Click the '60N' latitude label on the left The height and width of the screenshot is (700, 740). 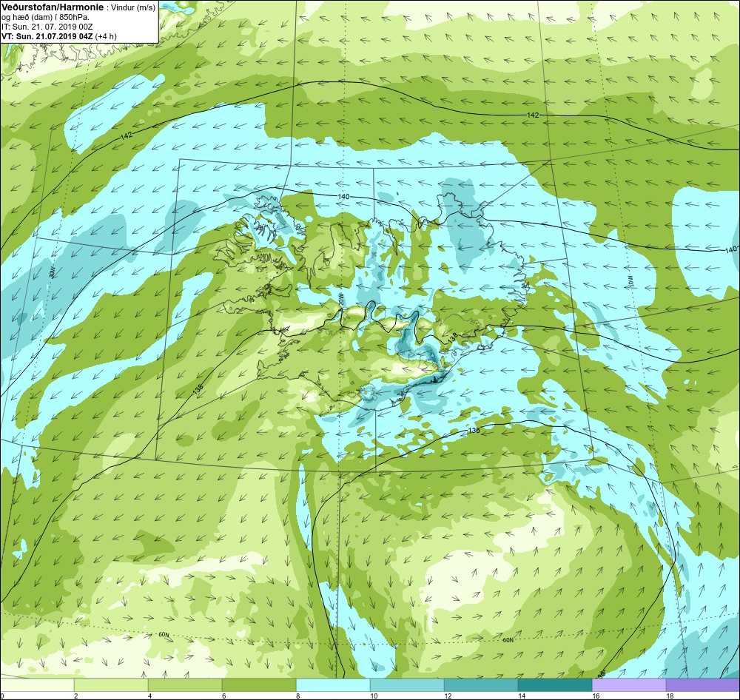164,634
